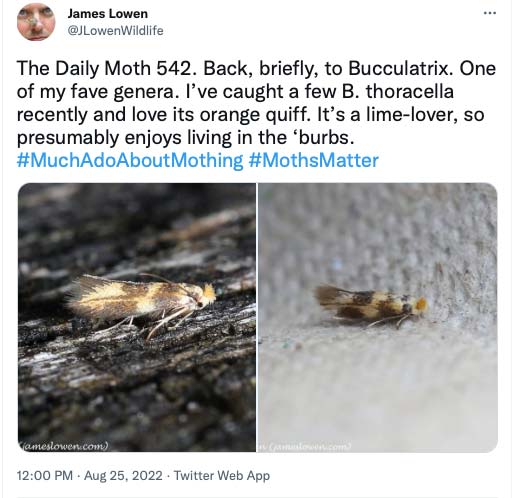The width and height of the screenshot is (513, 498).
Task: Click James Lowen's profile avatar
Action: coord(36,22)
